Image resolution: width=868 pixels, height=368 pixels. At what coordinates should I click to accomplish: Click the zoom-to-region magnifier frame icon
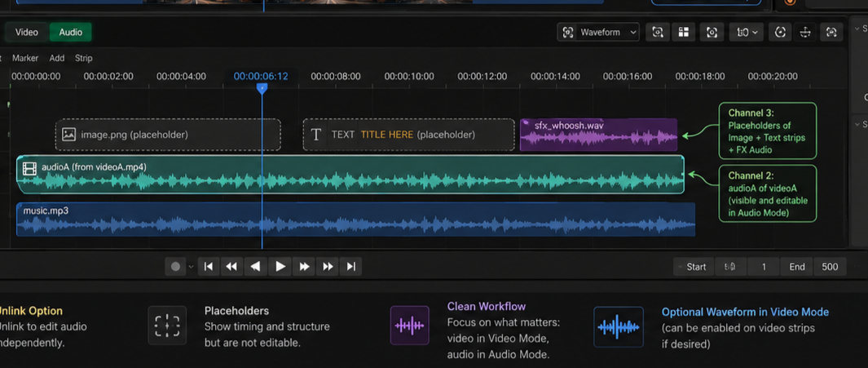658,32
